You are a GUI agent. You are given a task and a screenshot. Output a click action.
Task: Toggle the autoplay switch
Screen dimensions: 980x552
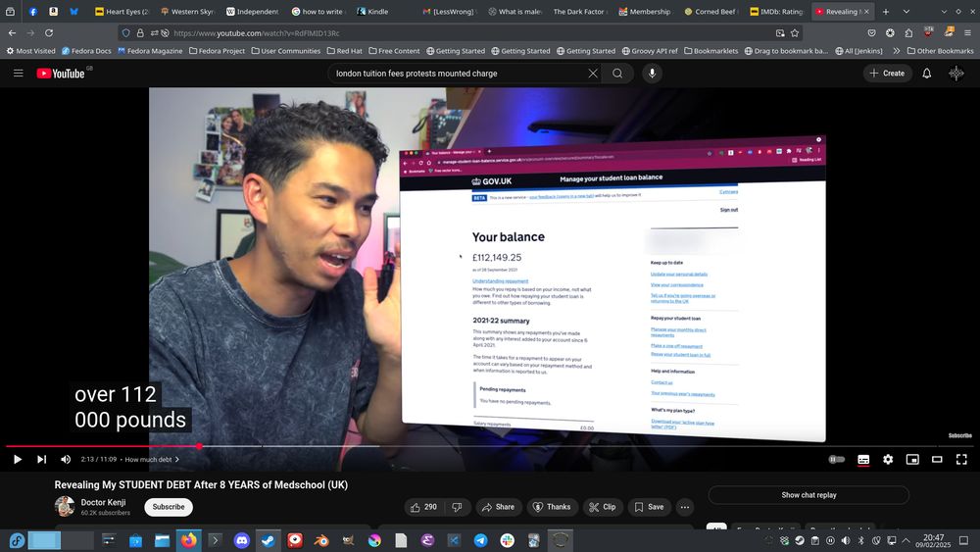click(x=836, y=460)
